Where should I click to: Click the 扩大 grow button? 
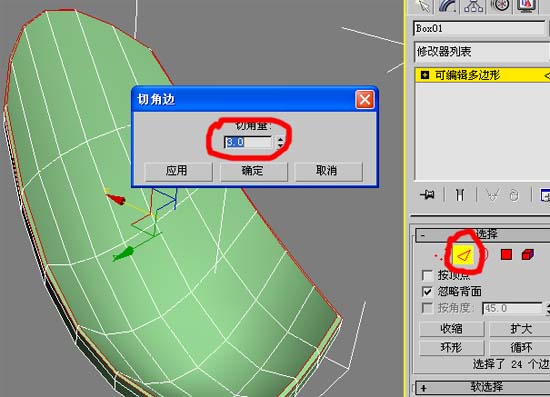coord(520,329)
